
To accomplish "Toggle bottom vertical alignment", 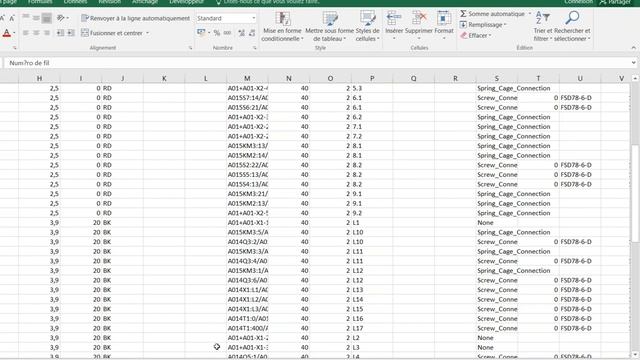I will [x=47, y=18].
